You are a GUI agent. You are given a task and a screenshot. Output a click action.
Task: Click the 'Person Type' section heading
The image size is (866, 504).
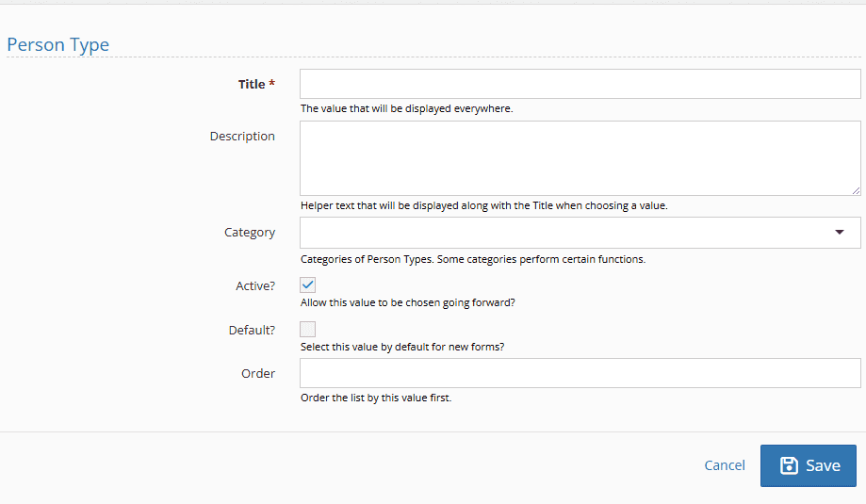click(x=58, y=44)
